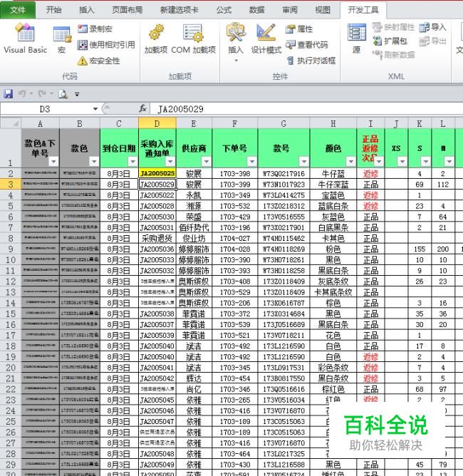
Task: Open the XML 源 source pane
Action: click(356, 39)
